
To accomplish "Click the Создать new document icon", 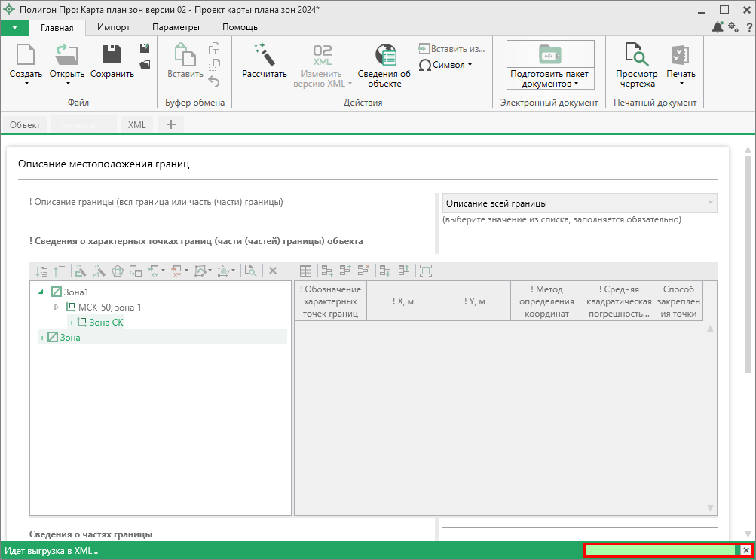I will (x=26, y=55).
